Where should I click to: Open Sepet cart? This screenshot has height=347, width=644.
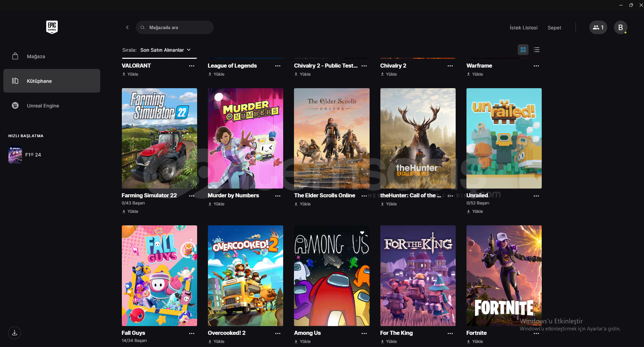[554, 28]
